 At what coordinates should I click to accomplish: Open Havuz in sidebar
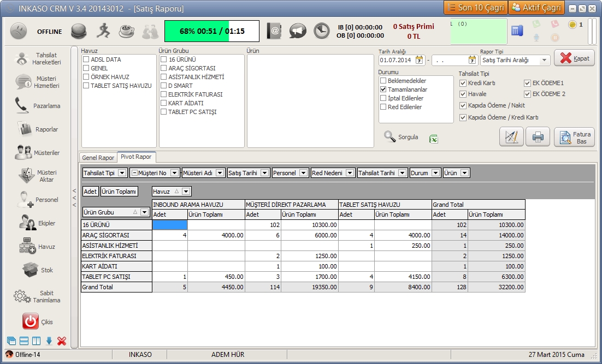pyautogui.click(x=38, y=247)
